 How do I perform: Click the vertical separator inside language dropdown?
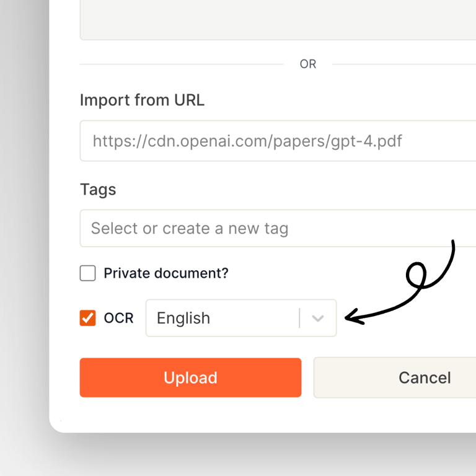(x=299, y=318)
